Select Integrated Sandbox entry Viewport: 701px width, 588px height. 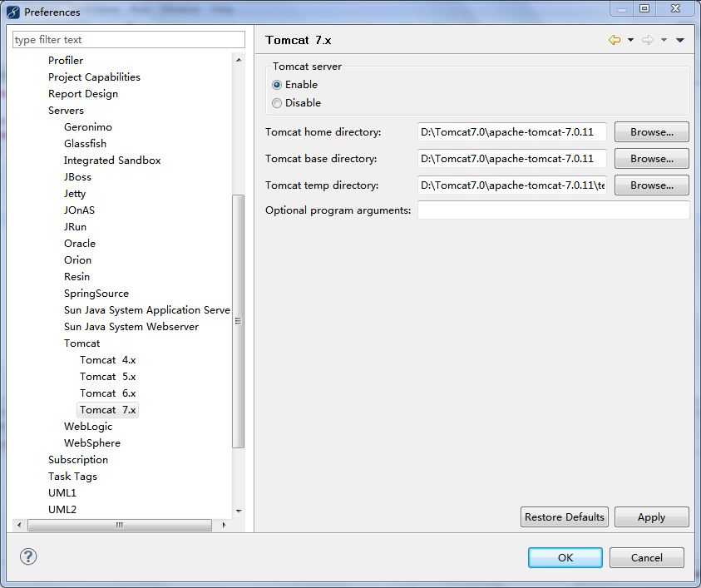(112, 160)
